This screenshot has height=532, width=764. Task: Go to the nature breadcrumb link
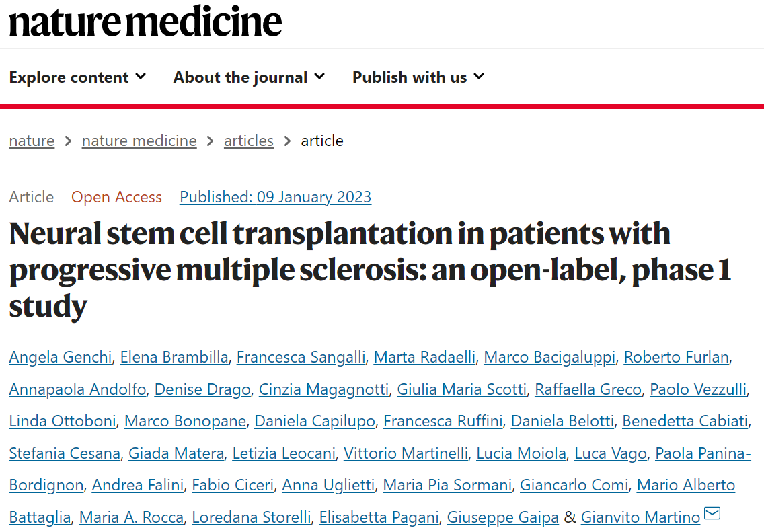click(x=32, y=141)
